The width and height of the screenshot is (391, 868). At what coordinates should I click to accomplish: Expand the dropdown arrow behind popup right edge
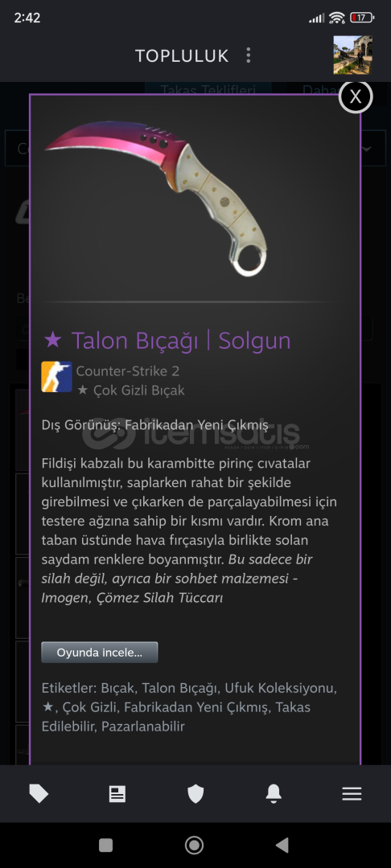(x=367, y=149)
